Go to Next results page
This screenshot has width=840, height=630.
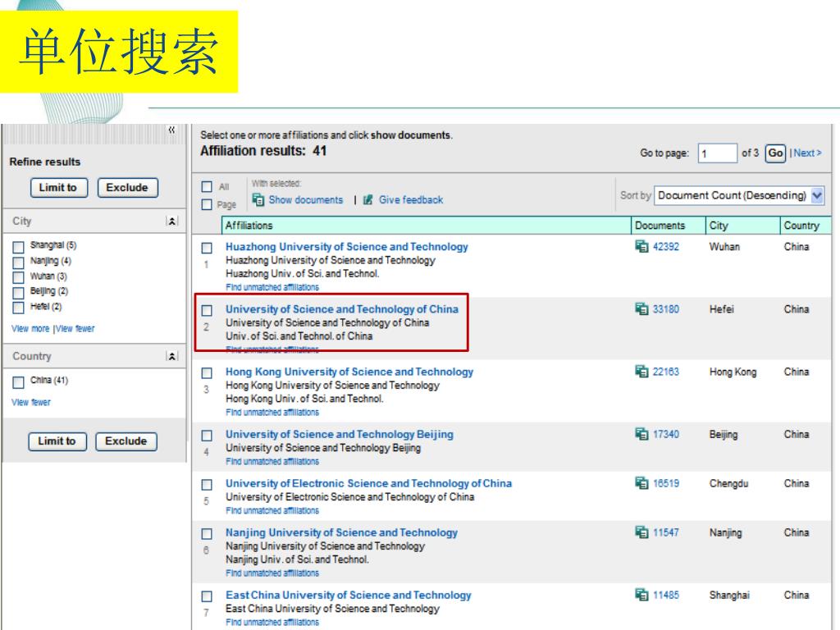[x=807, y=153]
